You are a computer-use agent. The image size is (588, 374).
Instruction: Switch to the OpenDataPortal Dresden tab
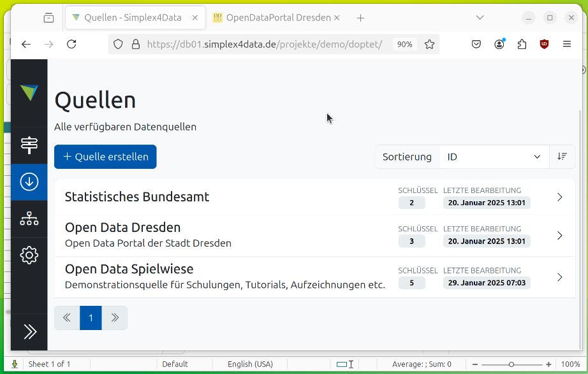[277, 18]
